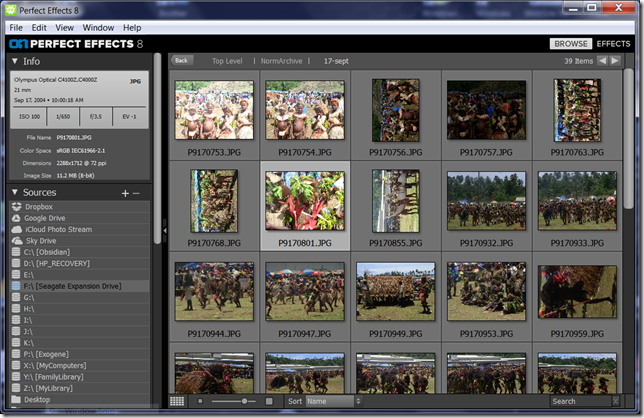
Task: Select thumbnail P9170754.JPG
Action: (x=305, y=110)
